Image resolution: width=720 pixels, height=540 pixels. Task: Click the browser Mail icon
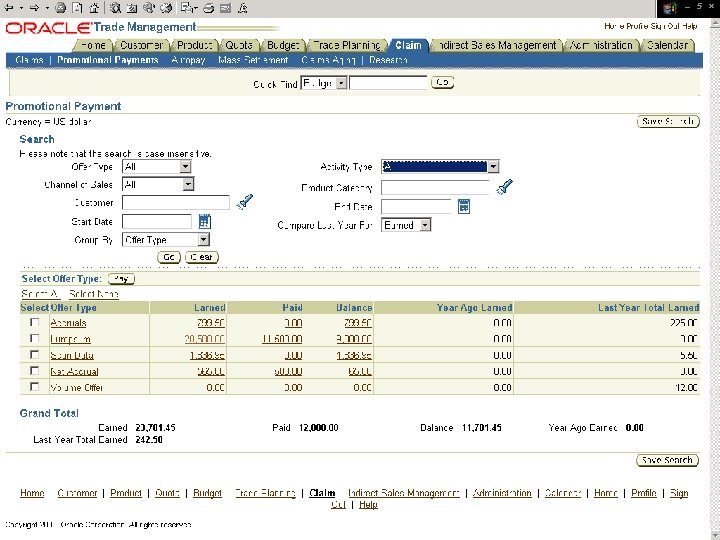click(x=189, y=8)
